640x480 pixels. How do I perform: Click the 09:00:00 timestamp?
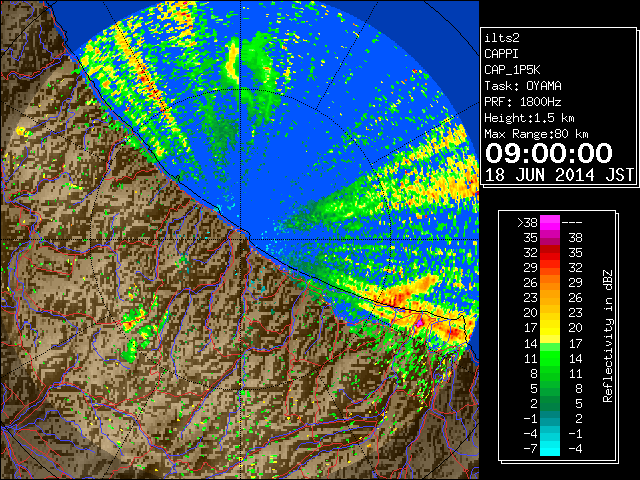549,153
